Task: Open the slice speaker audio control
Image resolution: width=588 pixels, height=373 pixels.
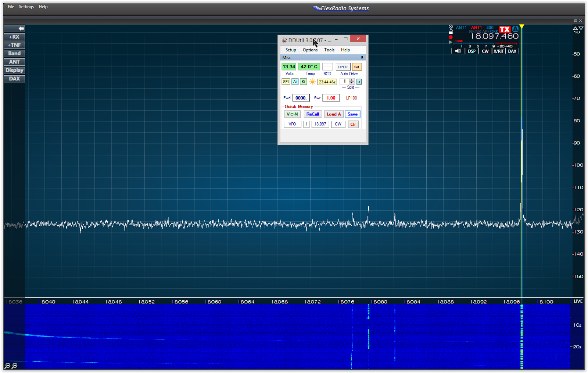Action: click(x=458, y=51)
